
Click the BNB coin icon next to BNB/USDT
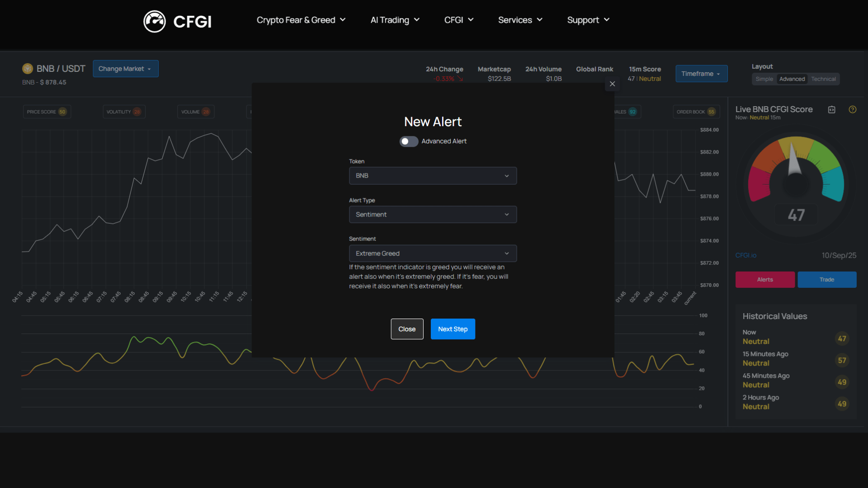coord(28,68)
